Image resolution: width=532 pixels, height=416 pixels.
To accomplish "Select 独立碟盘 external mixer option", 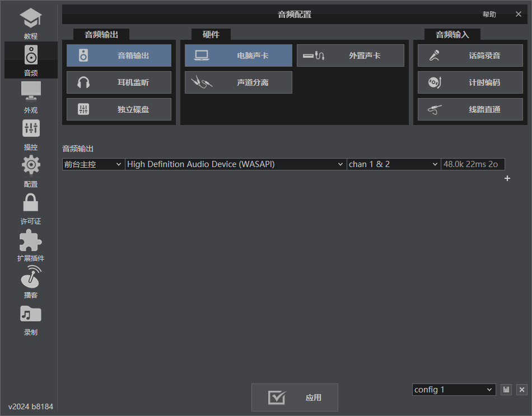I will (119, 109).
